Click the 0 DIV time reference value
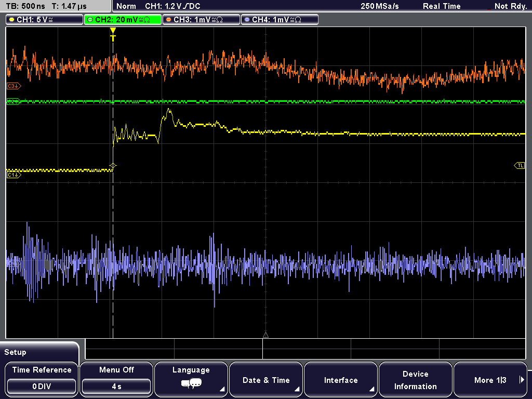Screen dimensions: 532x399 [x=42, y=387]
